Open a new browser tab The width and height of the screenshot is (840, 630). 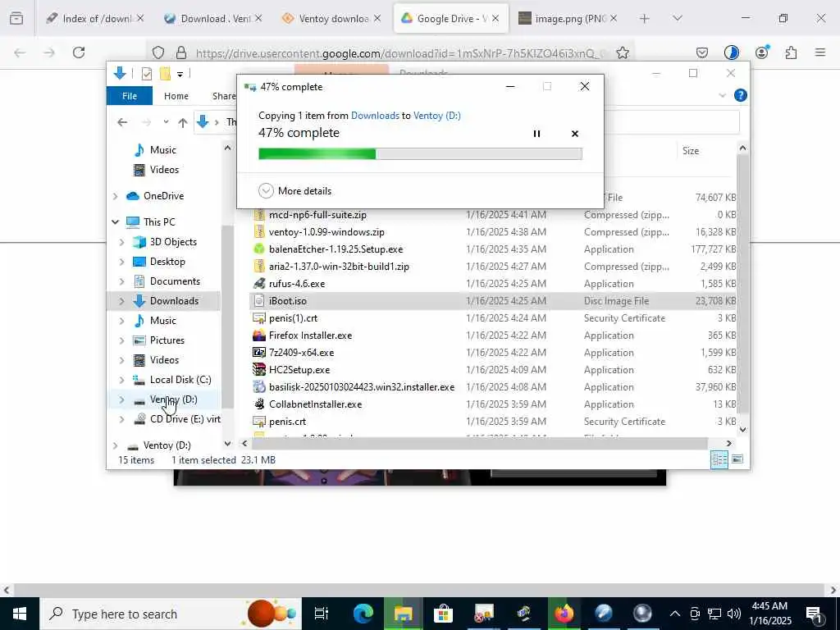(x=645, y=19)
